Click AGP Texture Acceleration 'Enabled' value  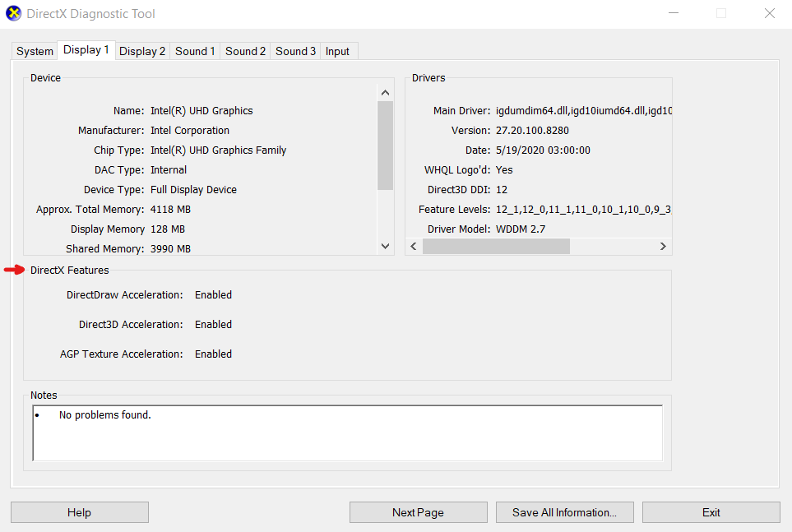[213, 354]
